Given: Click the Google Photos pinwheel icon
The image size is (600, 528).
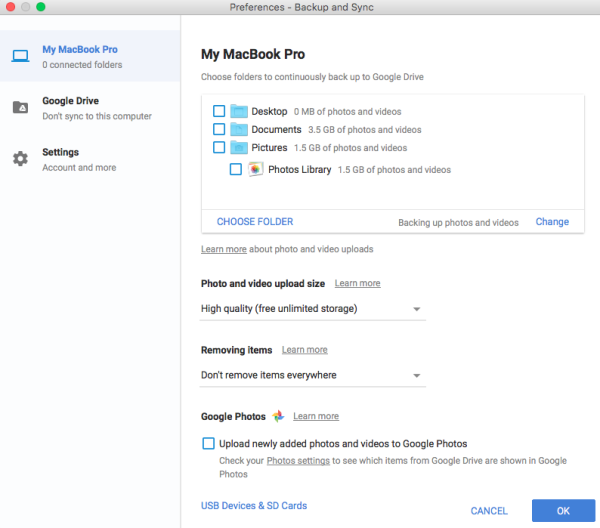Looking at the screenshot, I should coord(278,416).
